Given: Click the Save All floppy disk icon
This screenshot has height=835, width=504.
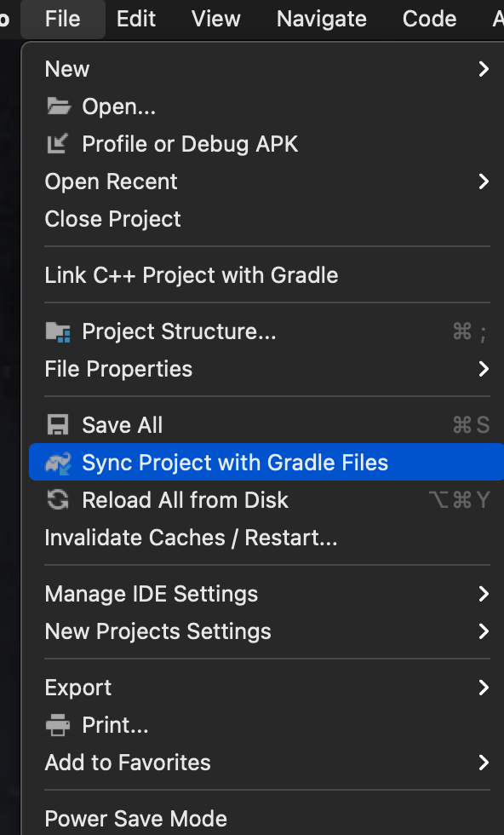Looking at the screenshot, I should (x=58, y=425).
